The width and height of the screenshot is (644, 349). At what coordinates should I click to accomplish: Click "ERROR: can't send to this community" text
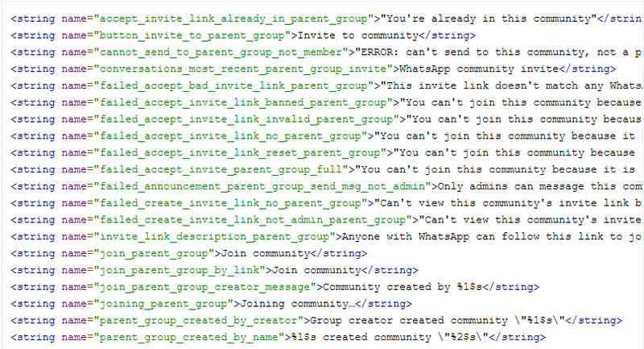[x=473, y=52]
